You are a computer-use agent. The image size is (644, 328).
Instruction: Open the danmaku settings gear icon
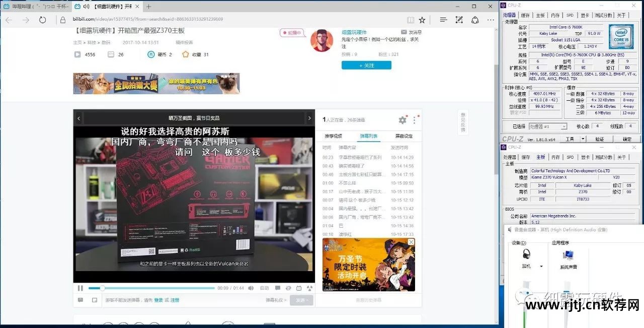[402, 120]
